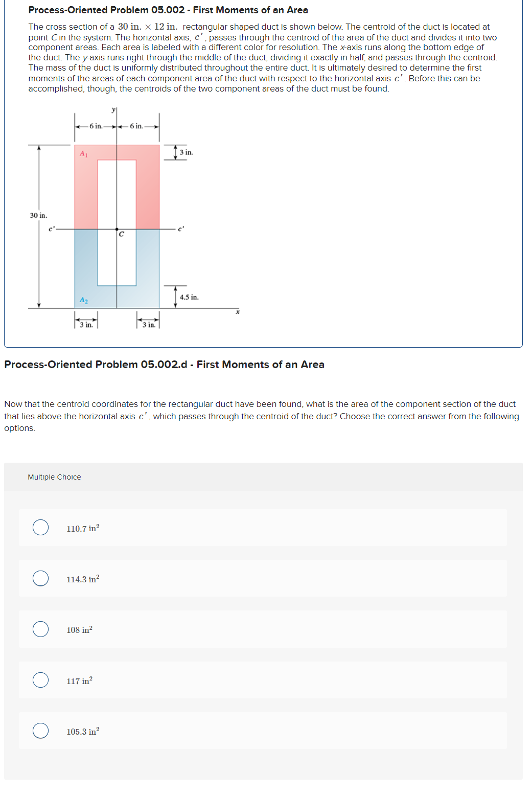Click the answer row labeled 105.3 in²
The image size is (532, 795).
pyautogui.click(x=204, y=732)
